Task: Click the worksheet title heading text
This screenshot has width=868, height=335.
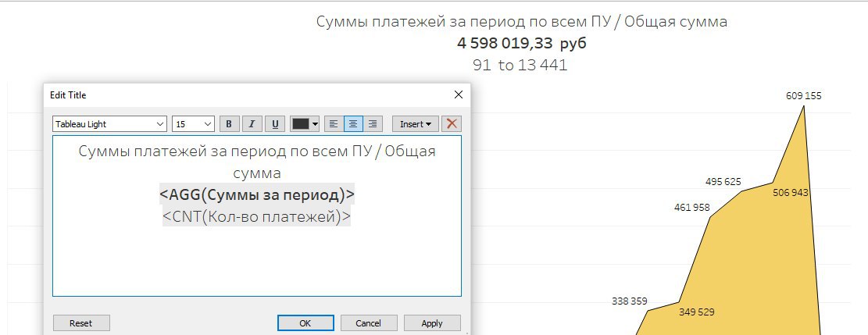Action: (521, 22)
